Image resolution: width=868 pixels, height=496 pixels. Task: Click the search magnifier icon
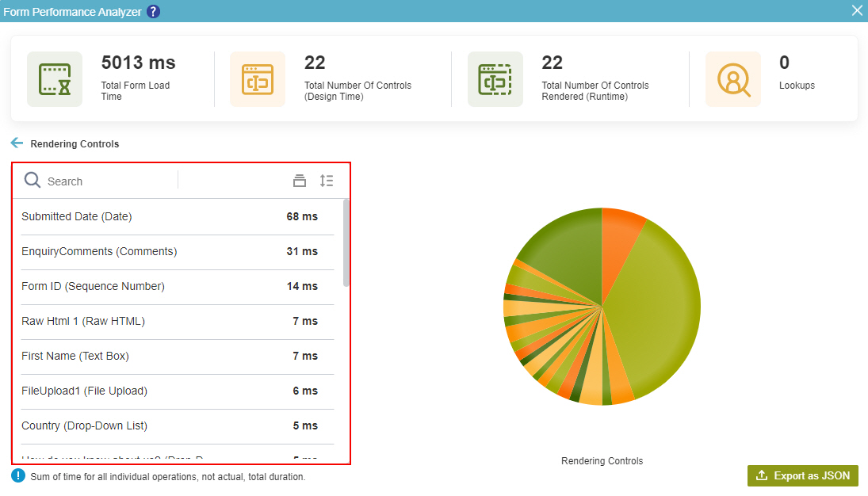[x=33, y=180]
